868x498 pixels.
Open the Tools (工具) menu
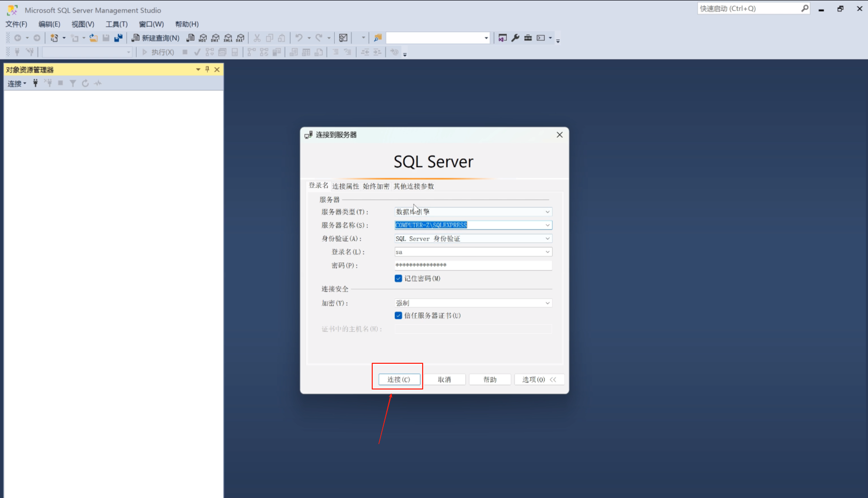117,24
